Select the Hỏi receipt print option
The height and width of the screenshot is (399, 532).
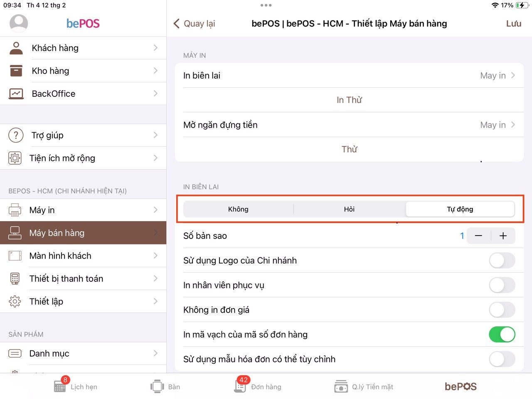(349, 209)
